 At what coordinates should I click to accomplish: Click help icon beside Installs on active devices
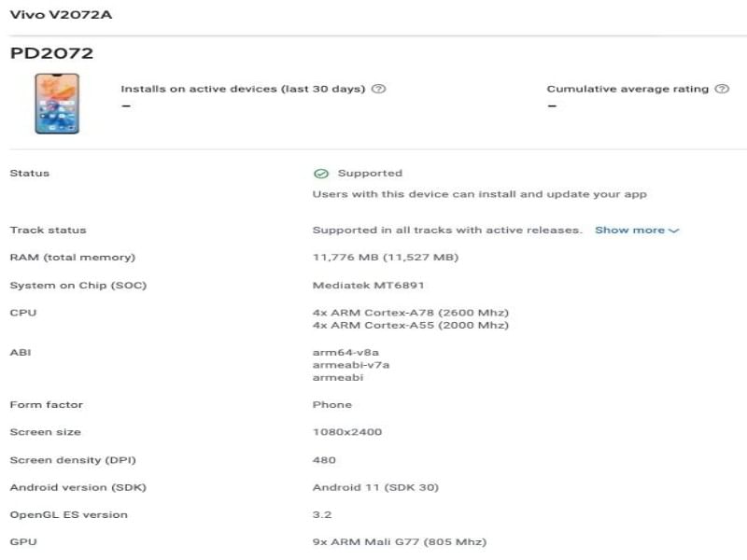[379, 89]
